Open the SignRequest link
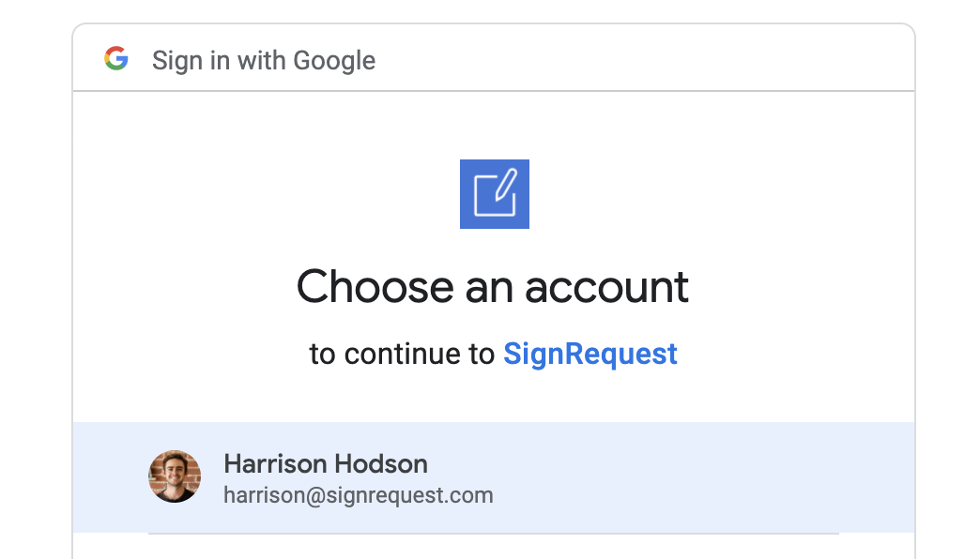 pyautogui.click(x=590, y=355)
